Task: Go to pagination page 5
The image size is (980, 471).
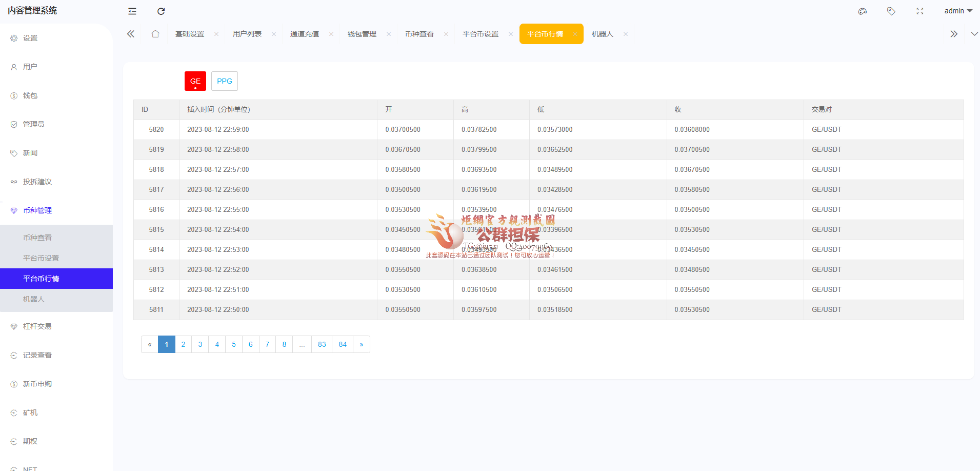Action: (x=234, y=344)
